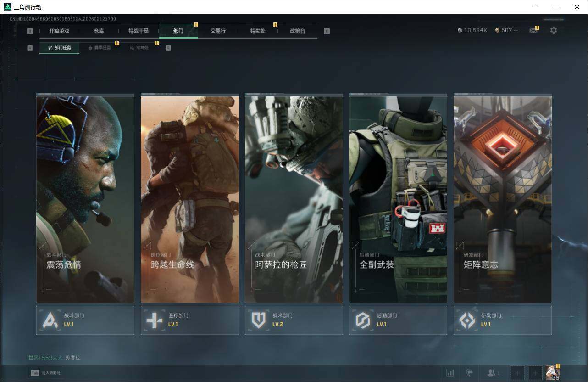Open the mail envelope icon
This screenshot has height=382, width=588.
533,30
